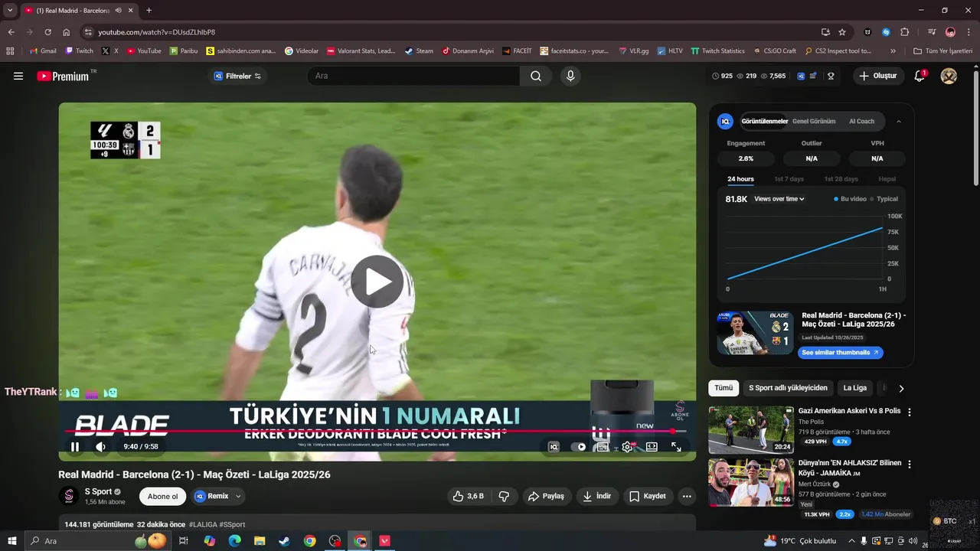Viewport: 980px width, 551px height.
Task: Enter fullscreen mode
Action: point(676,447)
